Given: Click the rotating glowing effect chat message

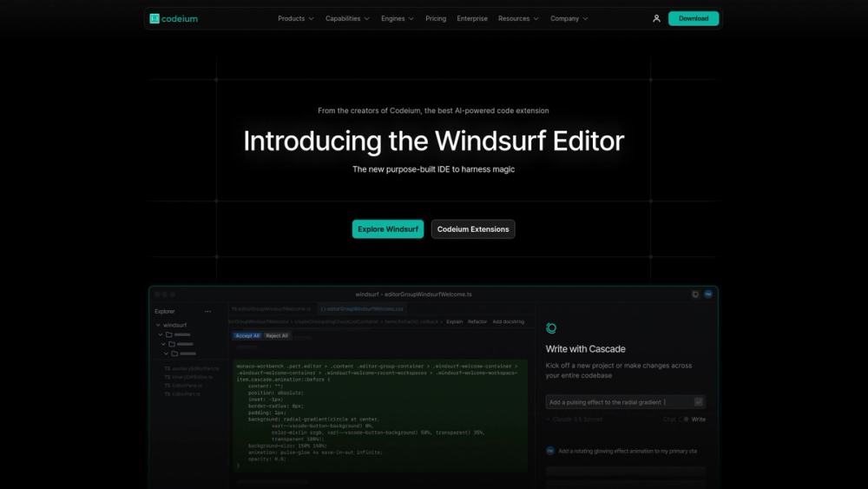Looking at the screenshot, I should coord(628,451).
